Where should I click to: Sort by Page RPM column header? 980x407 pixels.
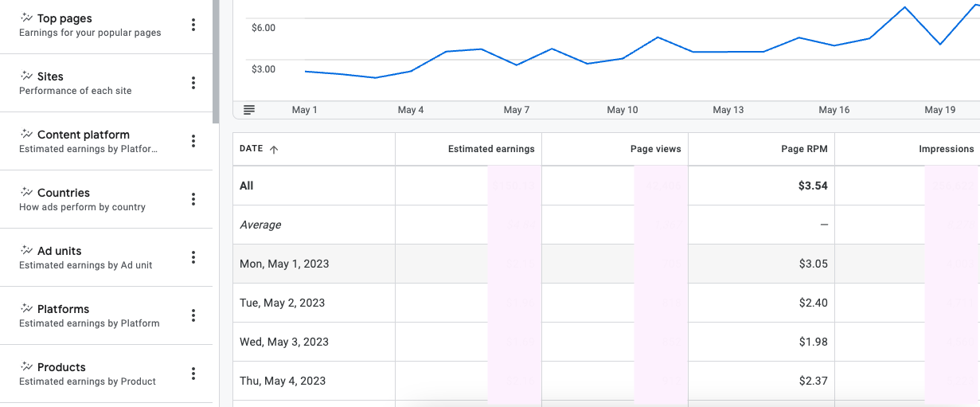coord(804,149)
